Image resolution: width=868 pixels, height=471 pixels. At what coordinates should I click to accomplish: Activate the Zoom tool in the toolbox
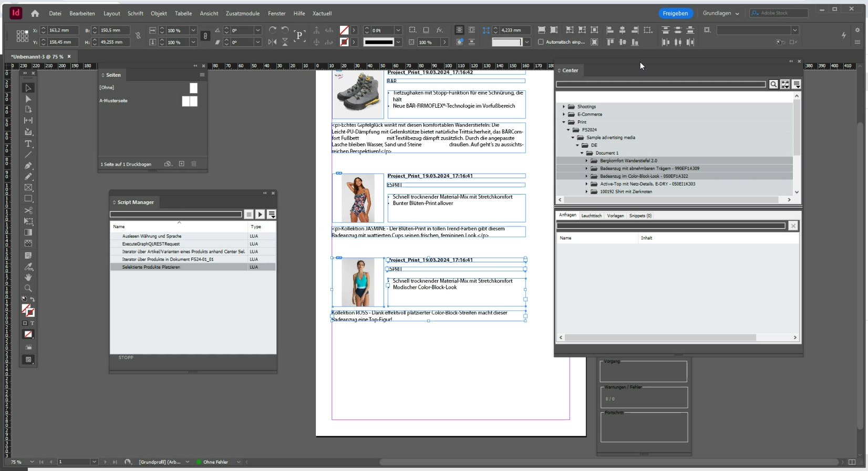pyautogui.click(x=28, y=288)
